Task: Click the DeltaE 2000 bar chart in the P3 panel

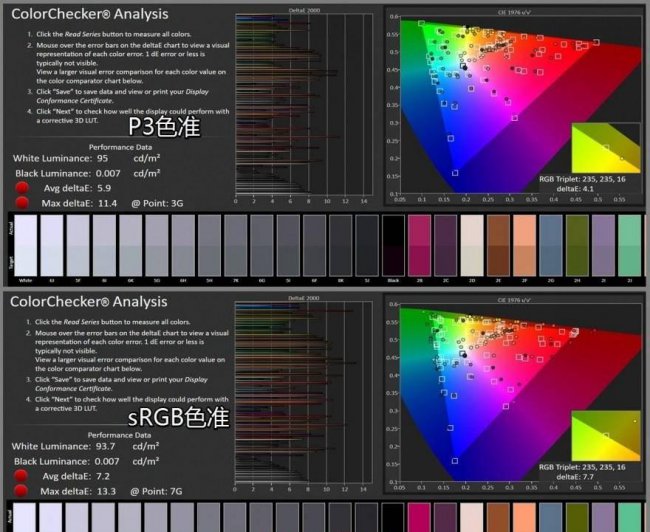Action: tap(304, 104)
